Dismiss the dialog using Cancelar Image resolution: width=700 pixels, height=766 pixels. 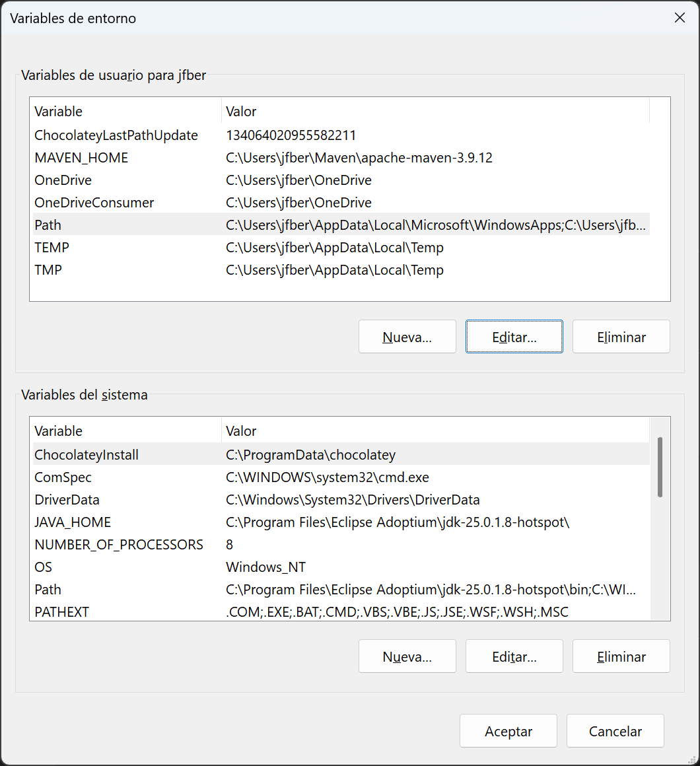tap(615, 731)
